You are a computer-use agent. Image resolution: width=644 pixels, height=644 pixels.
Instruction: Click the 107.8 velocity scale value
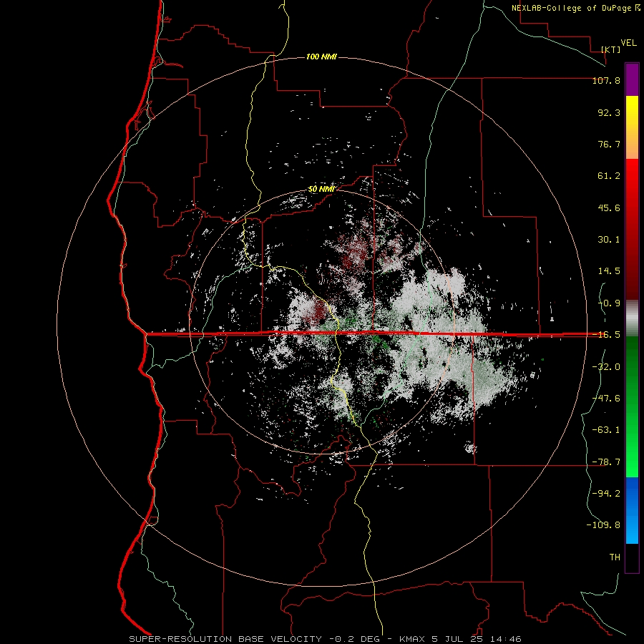pyautogui.click(x=606, y=80)
